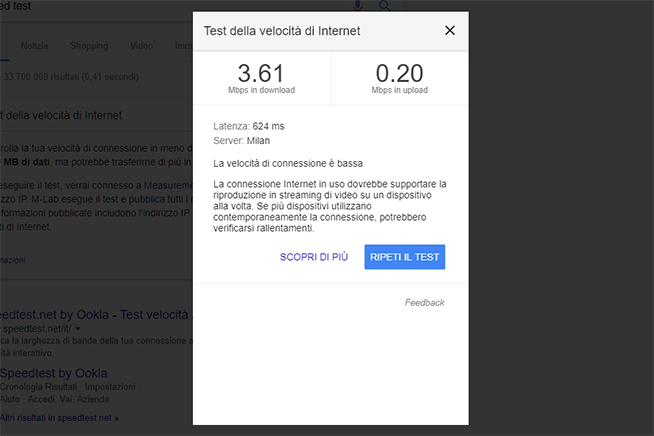Switch to the Notizie tab
This screenshot has width=654, height=436.
(x=35, y=46)
